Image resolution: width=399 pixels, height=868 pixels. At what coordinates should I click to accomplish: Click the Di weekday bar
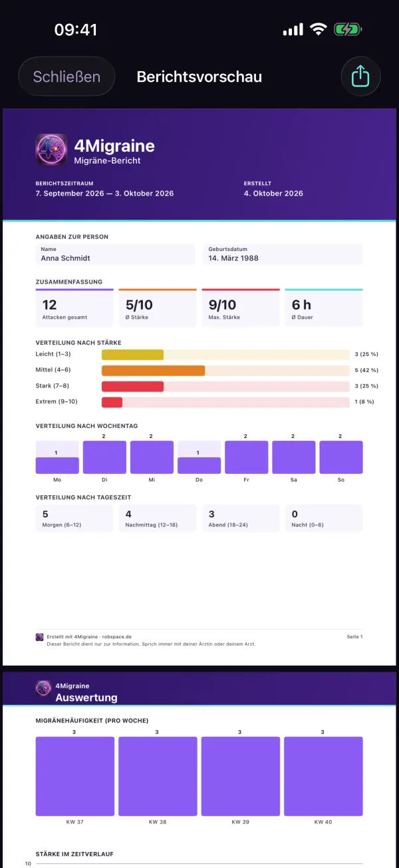click(x=104, y=457)
